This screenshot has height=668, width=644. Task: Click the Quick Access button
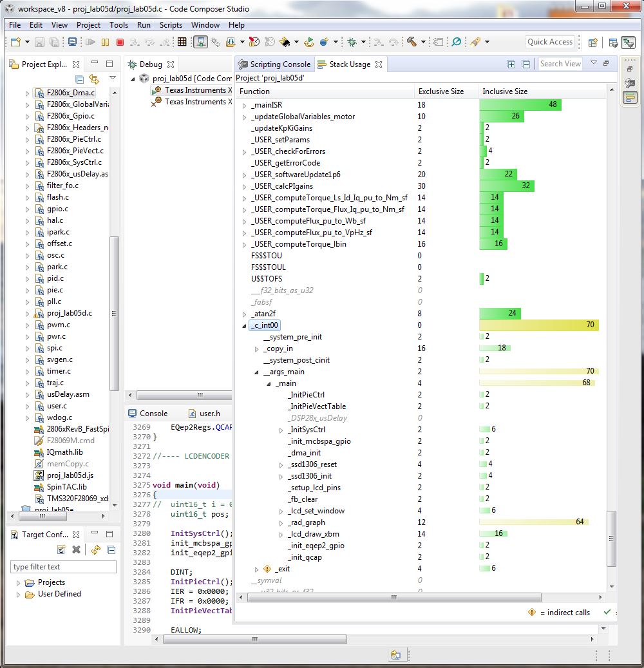pyautogui.click(x=549, y=42)
